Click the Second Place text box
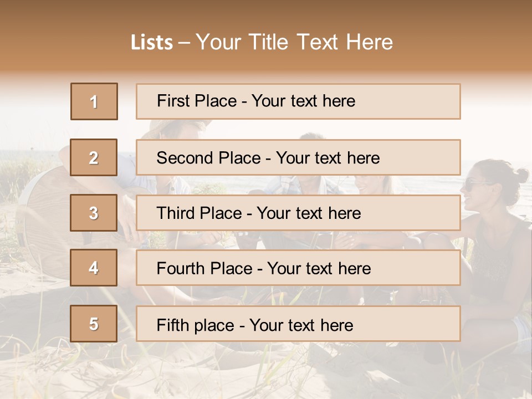 coord(298,157)
